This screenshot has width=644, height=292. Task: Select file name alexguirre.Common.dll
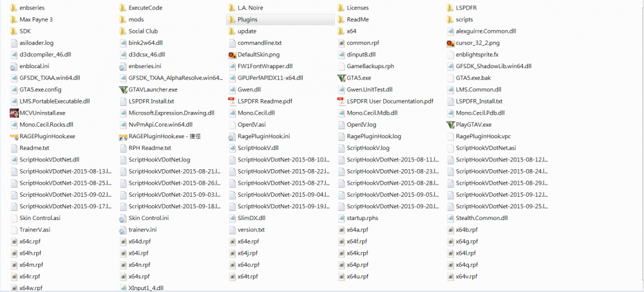(x=486, y=31)
